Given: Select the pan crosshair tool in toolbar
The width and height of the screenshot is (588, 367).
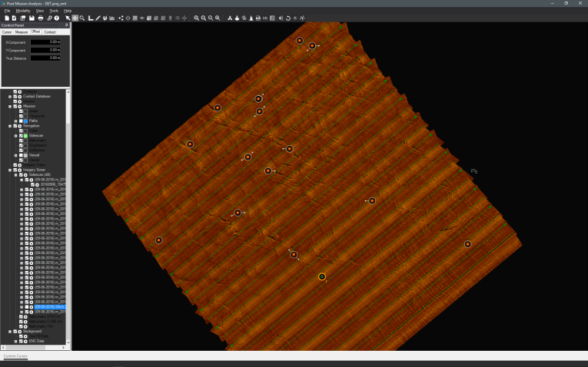Looking at the screenshot, I should tap(75, 18).
